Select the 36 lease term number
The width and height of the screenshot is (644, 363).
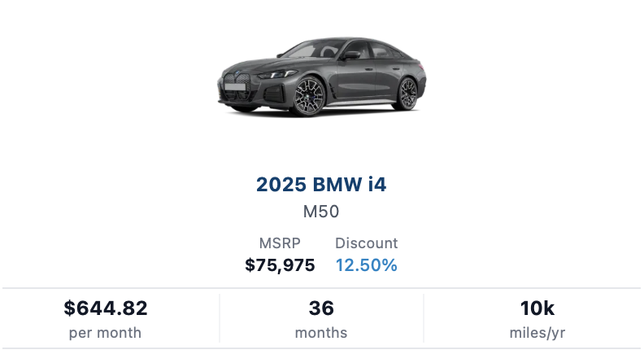321,308
